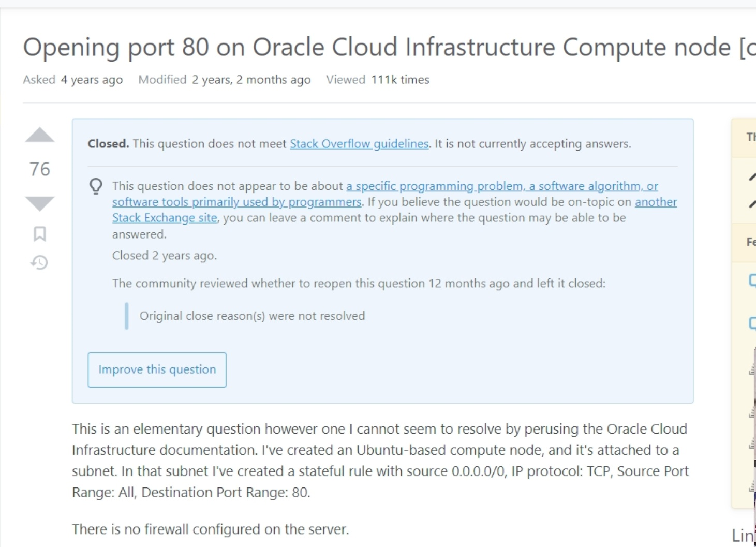Click the vote count 76

40,169
